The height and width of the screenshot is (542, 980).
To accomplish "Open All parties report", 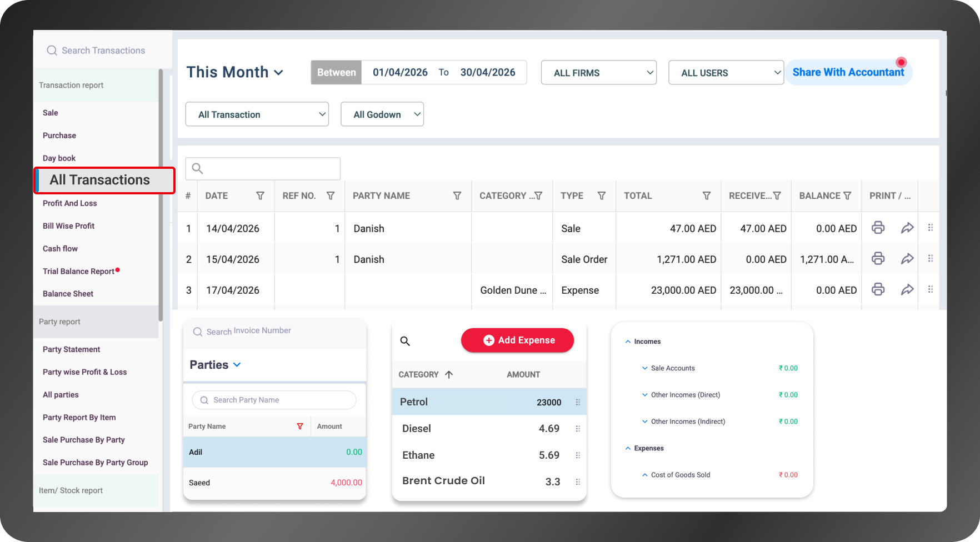I will tap(61, 395).
